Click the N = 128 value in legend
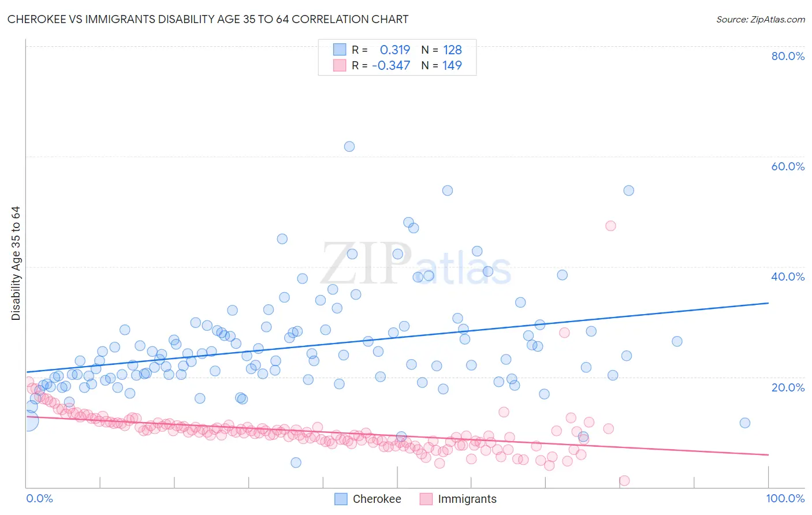 442,50
